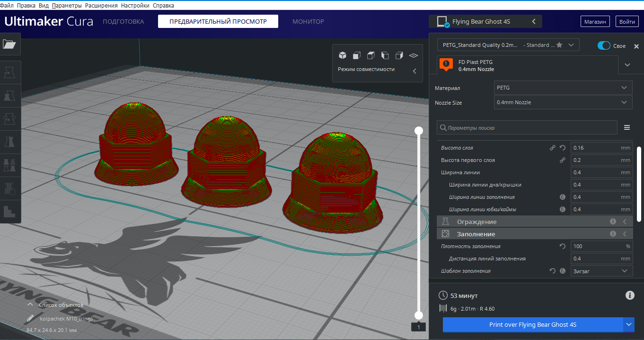The height and width of the screenshot is (340, 644).
Task: Select the Support Blocker tool in sidebar
Action: pyautogui.click(x=9, y=188)
